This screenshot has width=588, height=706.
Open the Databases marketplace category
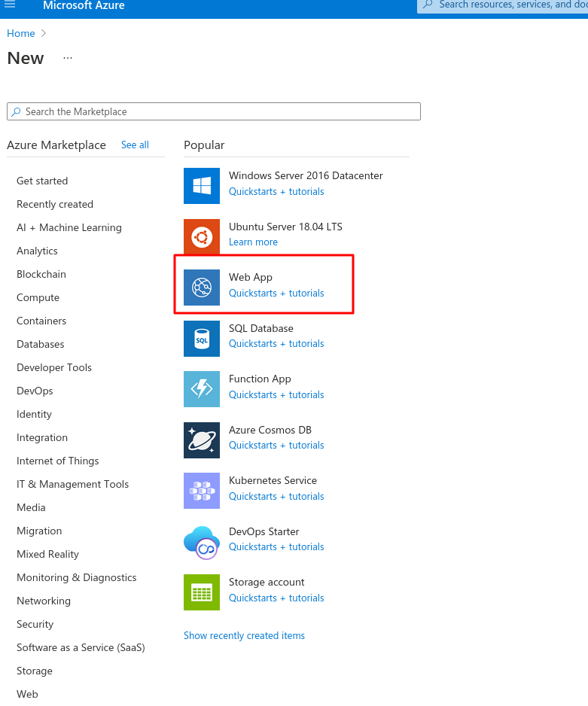[x=41, y=344]
